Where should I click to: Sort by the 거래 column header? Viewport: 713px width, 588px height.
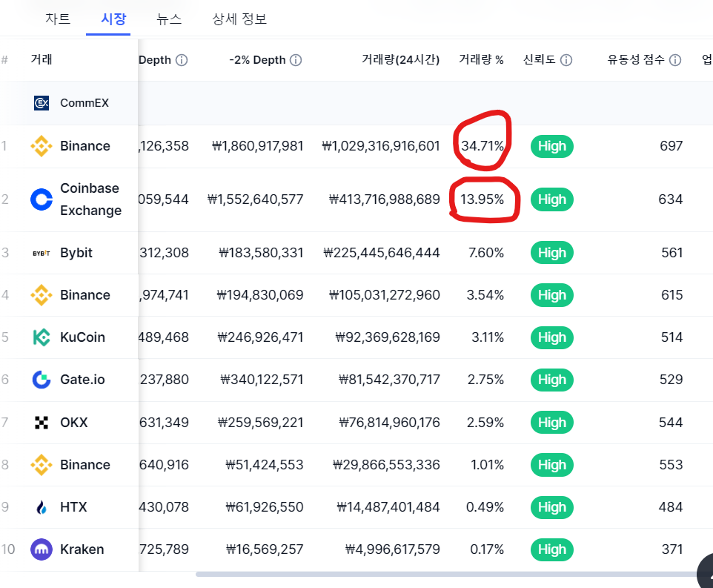click(42, 59)
